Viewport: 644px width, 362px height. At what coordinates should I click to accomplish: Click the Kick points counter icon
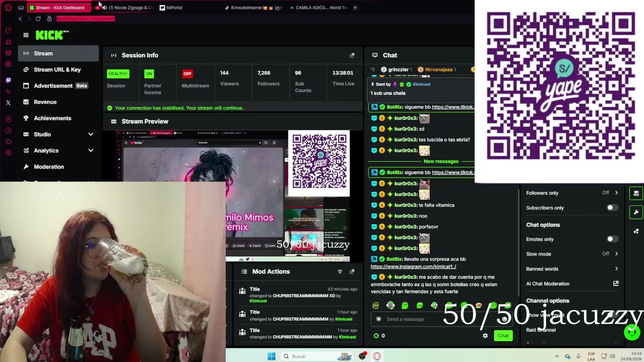click(376, 336)
